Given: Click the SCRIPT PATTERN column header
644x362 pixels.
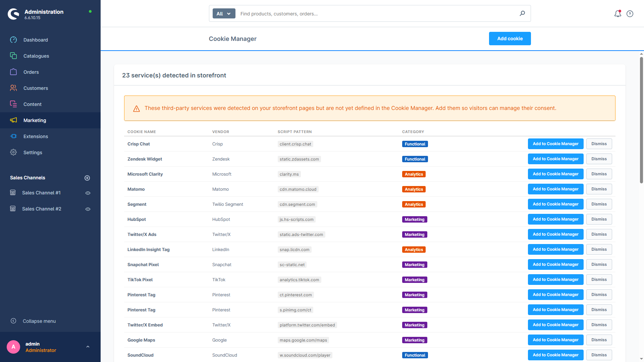Looking at the screenshot, I should [x=294, y=132].
